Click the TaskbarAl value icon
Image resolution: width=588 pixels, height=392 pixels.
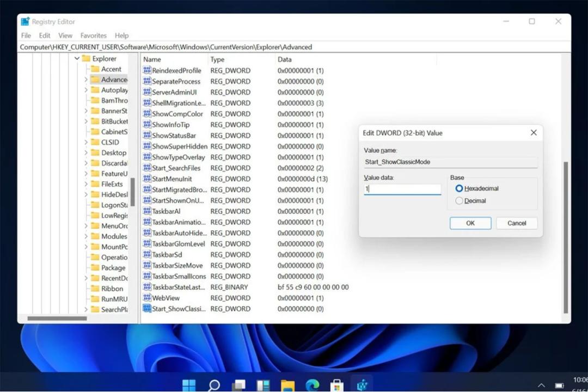point(147,211)
